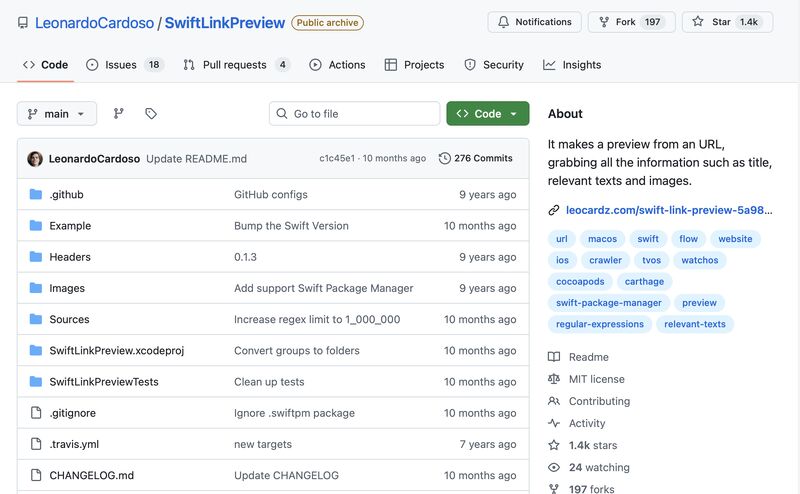
Task: Click the Contributing people icon
Action: [554, 401]
